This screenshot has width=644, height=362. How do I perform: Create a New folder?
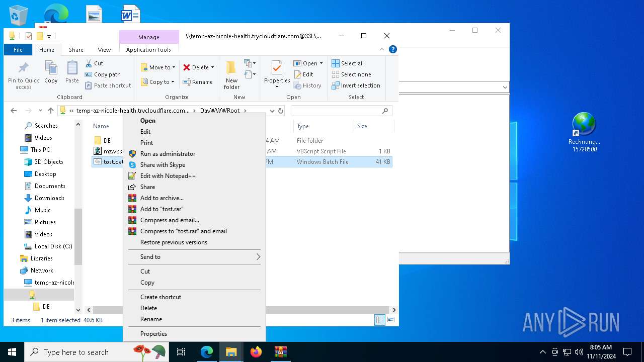(231, 75)
